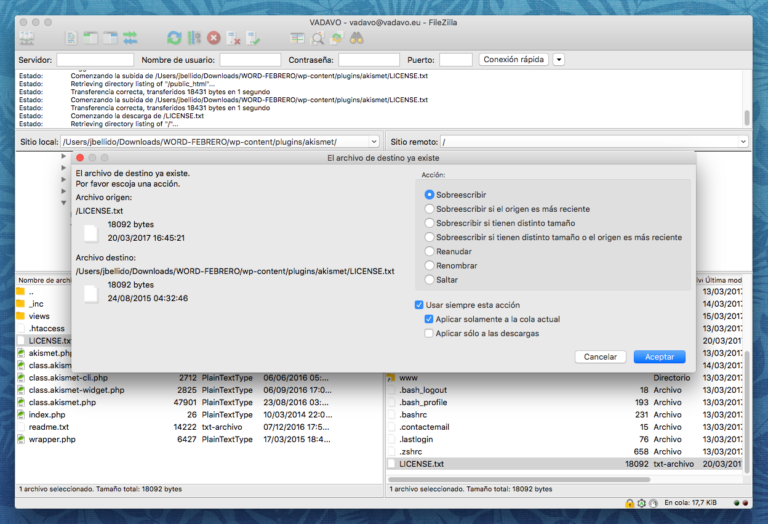This screenshot has height=524, width=768.
Task: Toggle transfer queue display icon
Action: pyautogui.click(x=130, y=38)
